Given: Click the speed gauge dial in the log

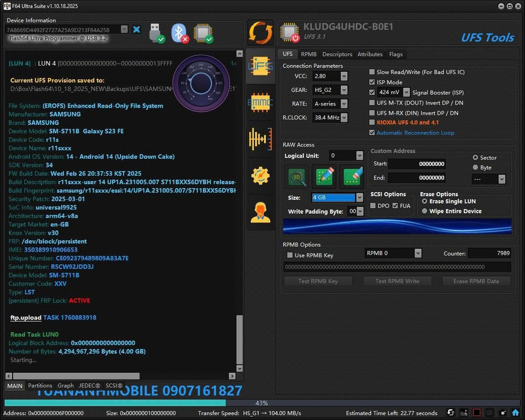Looking at the screenshot, I should 201,83.
